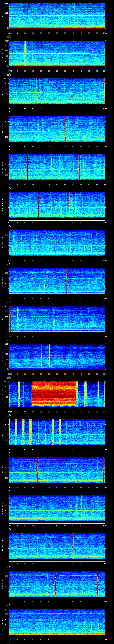This screenshot has height=644, width=114.
Task: Click the 20:00 end time label
Action: [105, 147]
